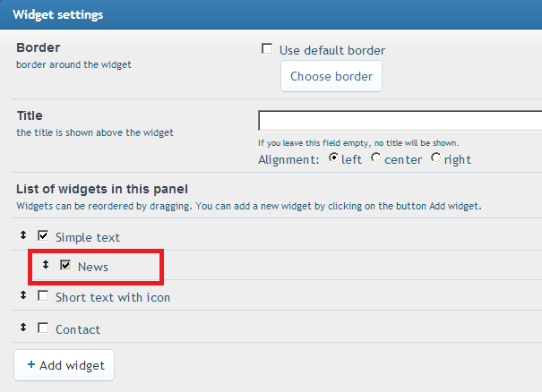Viewport: 542px width, 392px height.
Task: Open the News widget entry
Action: tap(93, 267)
